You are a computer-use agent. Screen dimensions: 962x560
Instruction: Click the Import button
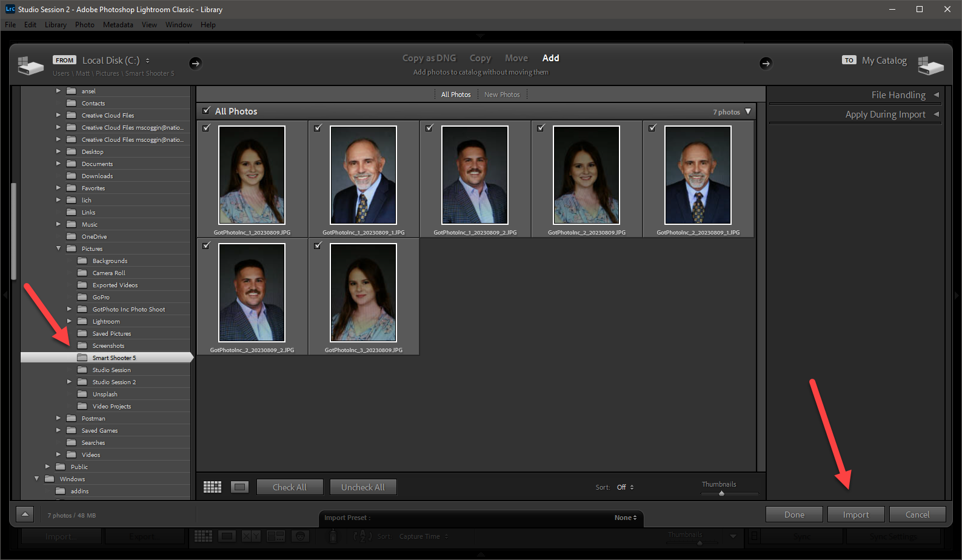tap(856, 515)
